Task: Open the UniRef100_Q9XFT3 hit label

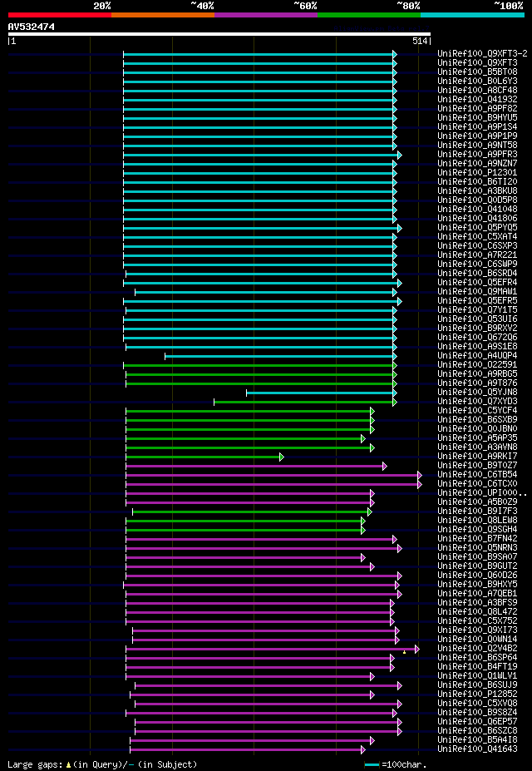Action: (x=477, y=63)
